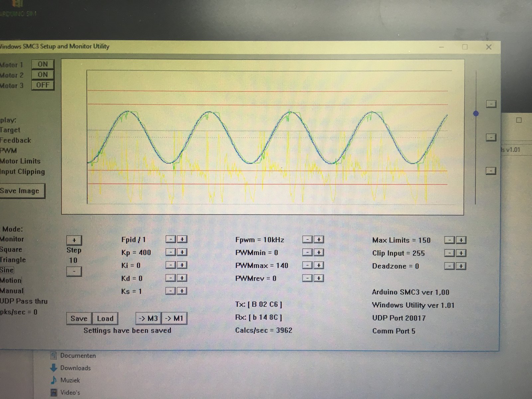Increase Deadzone with plus button

(461, 266)
